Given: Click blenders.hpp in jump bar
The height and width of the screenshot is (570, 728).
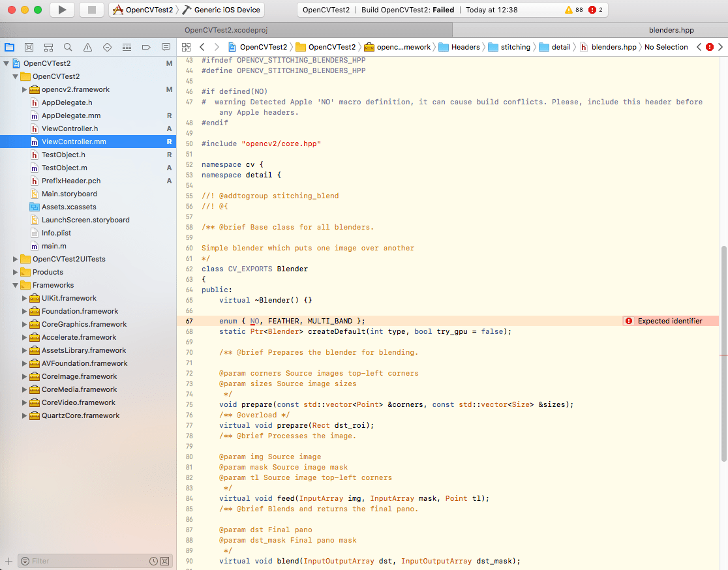Looking at the screenshot, I should 608,47.
